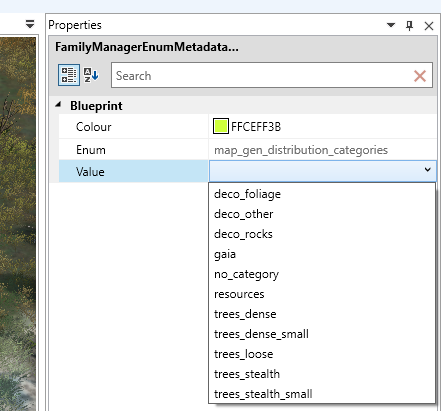Viewport: 441px width, 411px height.
Task: Select the Colour property label
Action: coord(94,127)
